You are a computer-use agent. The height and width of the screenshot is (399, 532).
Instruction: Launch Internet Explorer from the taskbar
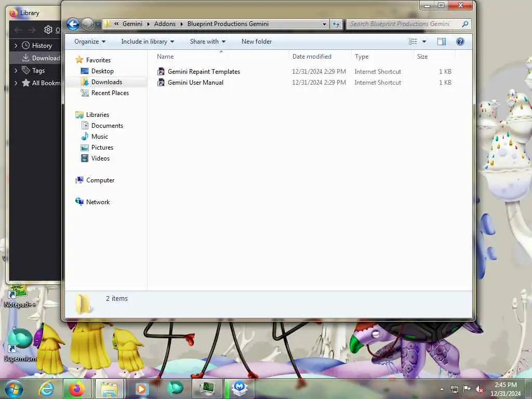coord(46,389)
